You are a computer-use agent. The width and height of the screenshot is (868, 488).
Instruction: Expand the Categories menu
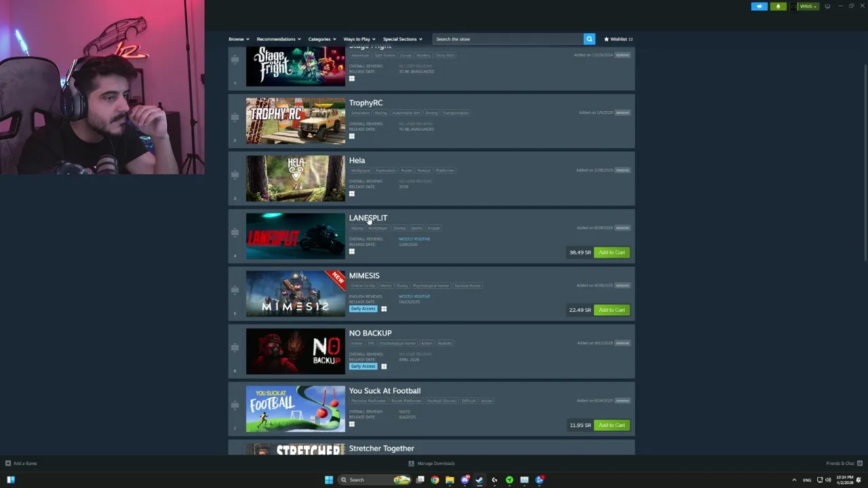point(321,39)
